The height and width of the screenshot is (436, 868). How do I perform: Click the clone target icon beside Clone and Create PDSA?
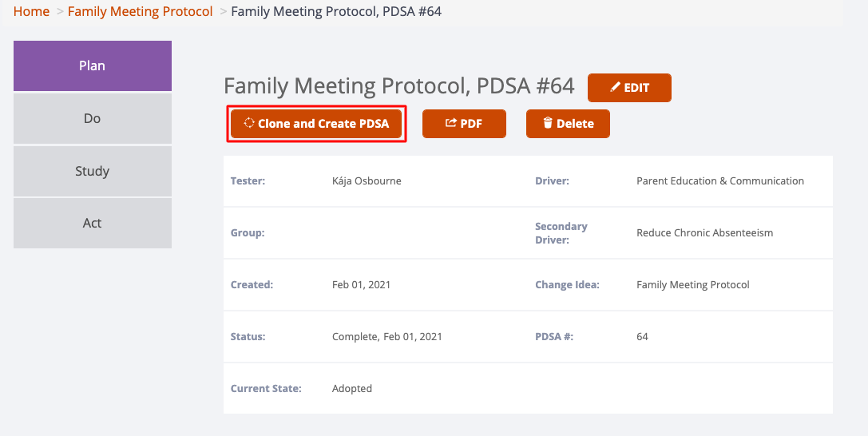coord(249,123)
